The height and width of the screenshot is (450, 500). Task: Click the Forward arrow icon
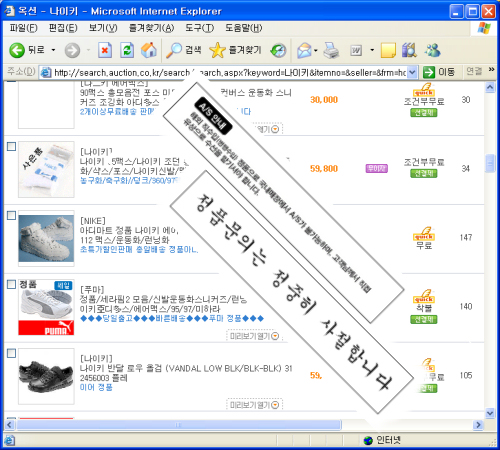point(72,51)
